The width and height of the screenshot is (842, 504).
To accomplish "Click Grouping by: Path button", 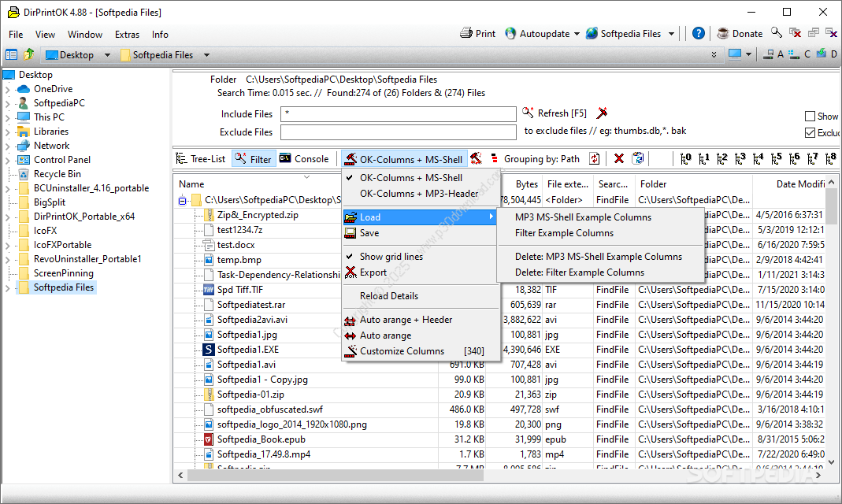I will pos(540,159).
